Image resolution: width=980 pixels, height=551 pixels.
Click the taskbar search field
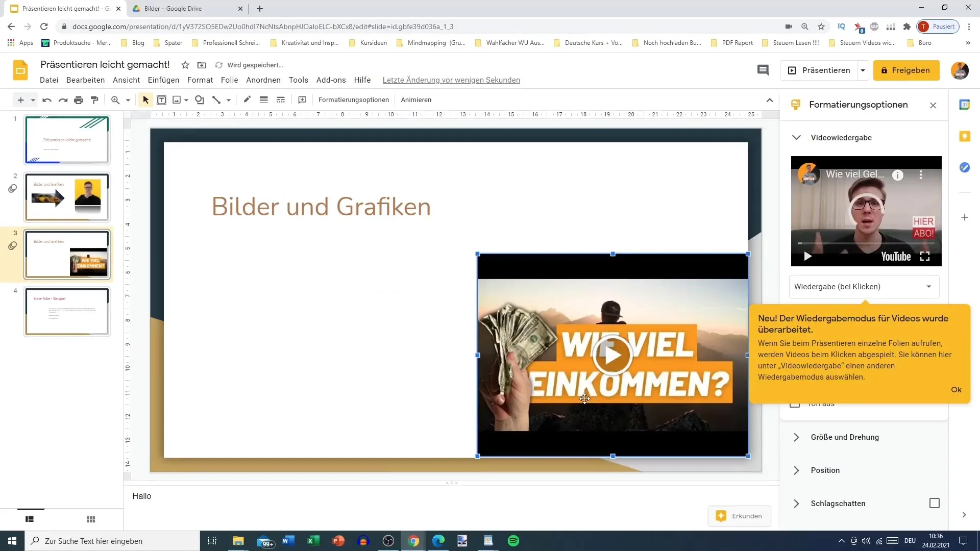112,541
